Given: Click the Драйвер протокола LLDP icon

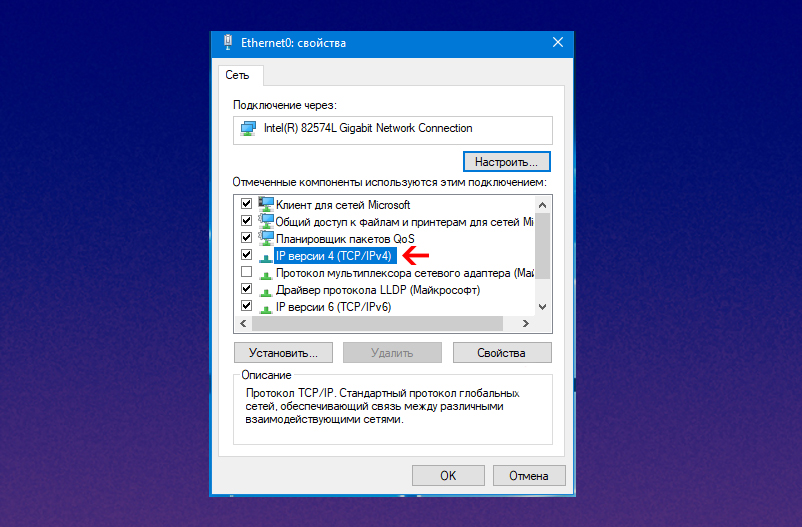Looking at the screenshot, I should pyautogui.click(x=265, y=292).
